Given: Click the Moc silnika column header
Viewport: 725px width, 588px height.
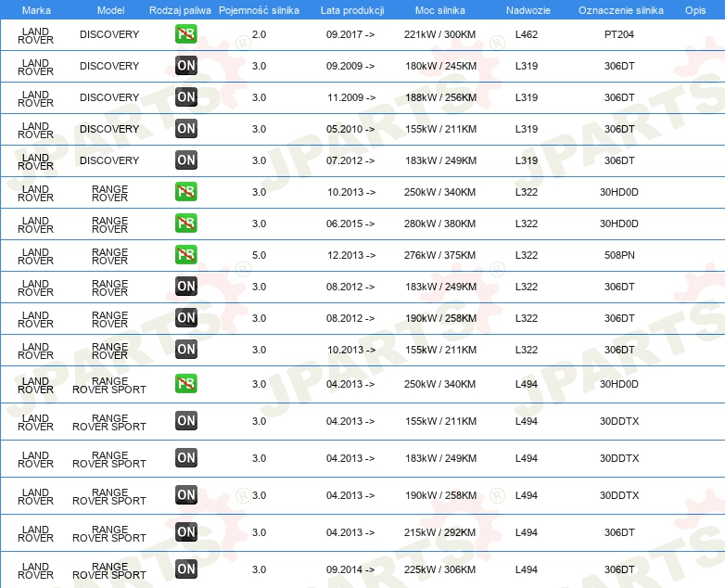Looking at the screenshot, I should coord(439,10).
